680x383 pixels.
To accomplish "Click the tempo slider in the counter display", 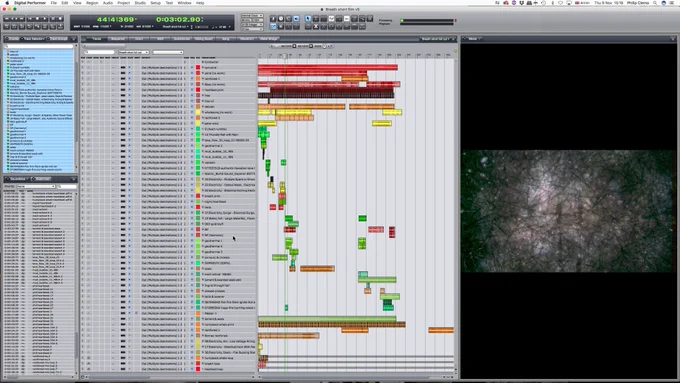I will tap(202, 27).
